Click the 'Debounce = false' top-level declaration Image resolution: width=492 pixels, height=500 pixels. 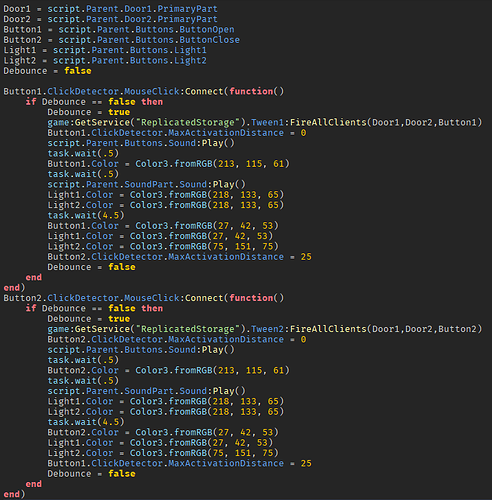coord(47,71)
